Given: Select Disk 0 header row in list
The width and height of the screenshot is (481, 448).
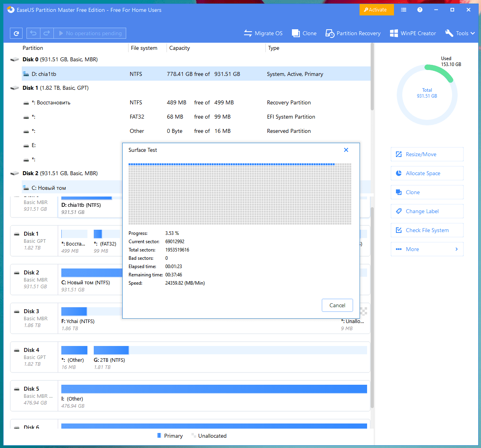Looking at the screenshot, I should pyautogui.click(x=190, y=59).
